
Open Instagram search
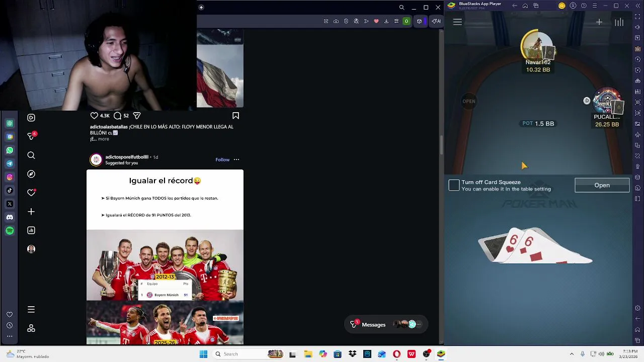tap(31, 155)
